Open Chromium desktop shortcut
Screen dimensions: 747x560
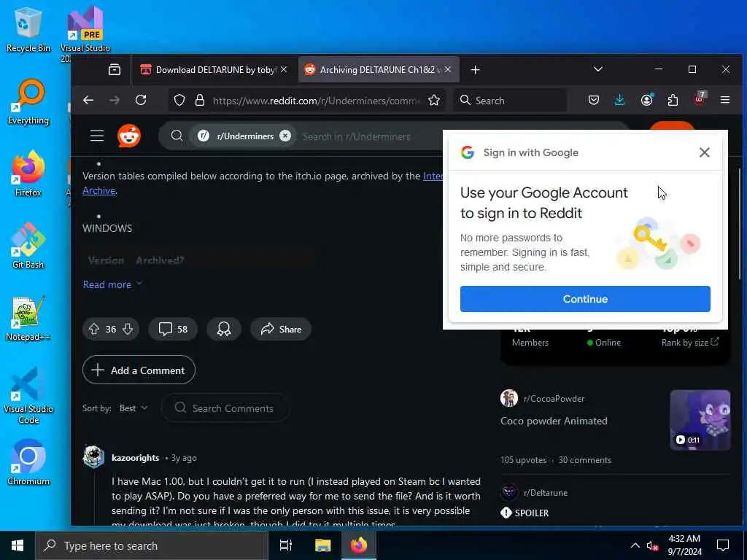[28, 462]
